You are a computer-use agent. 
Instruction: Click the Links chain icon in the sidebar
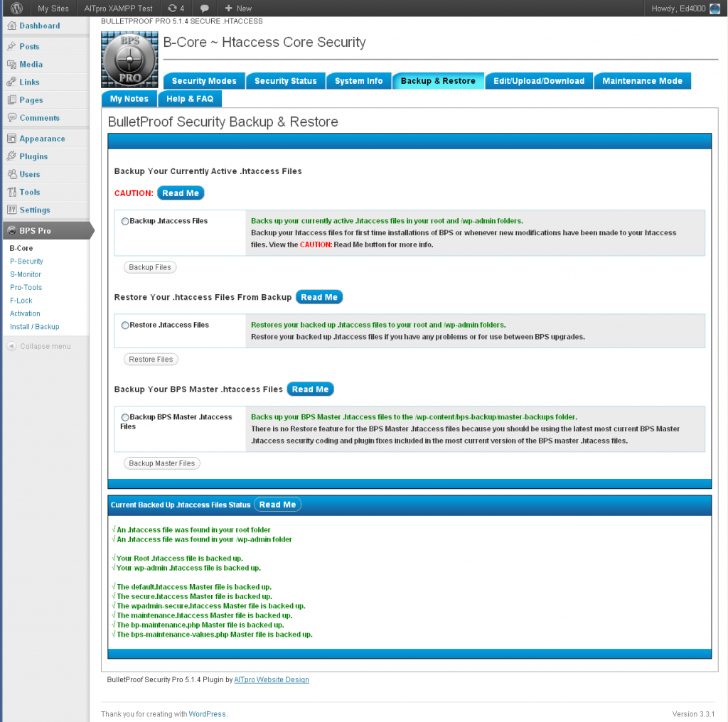point(11,82)
